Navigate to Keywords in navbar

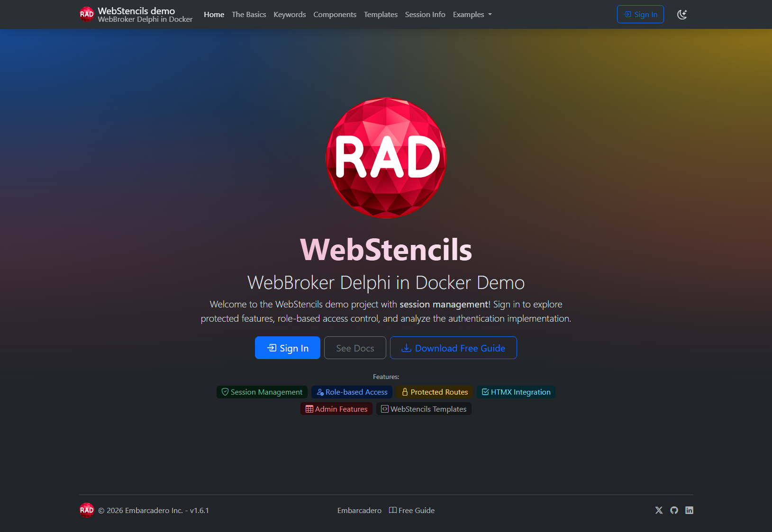290,15
